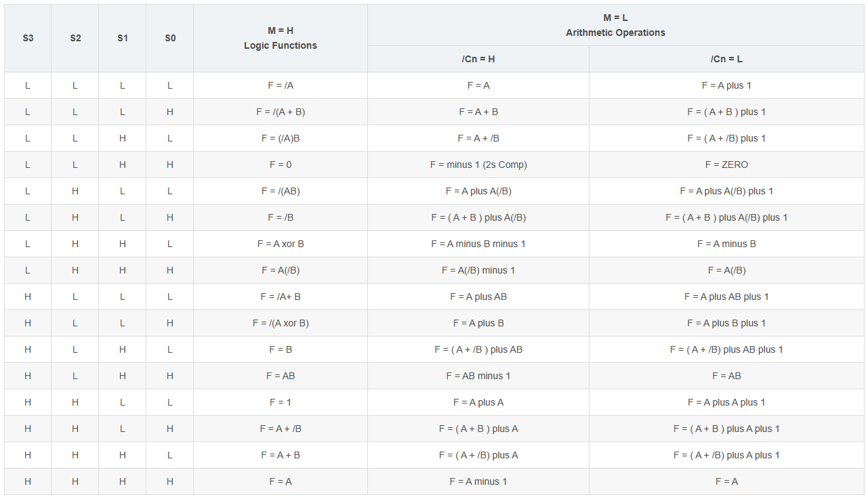Click the 'F = ZERO' cell
Image resolution: width=868 pixels, height=499 pixels.
click(726, 165)
